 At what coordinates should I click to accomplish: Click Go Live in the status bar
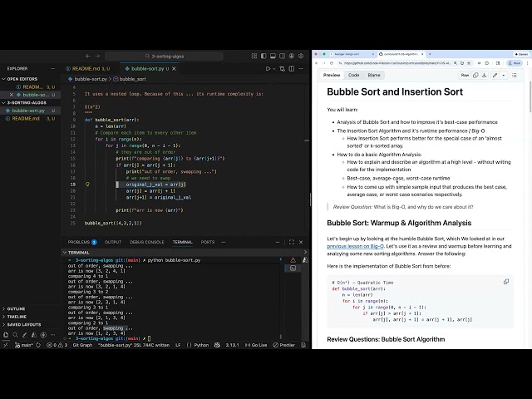click(x=256, y=345)
